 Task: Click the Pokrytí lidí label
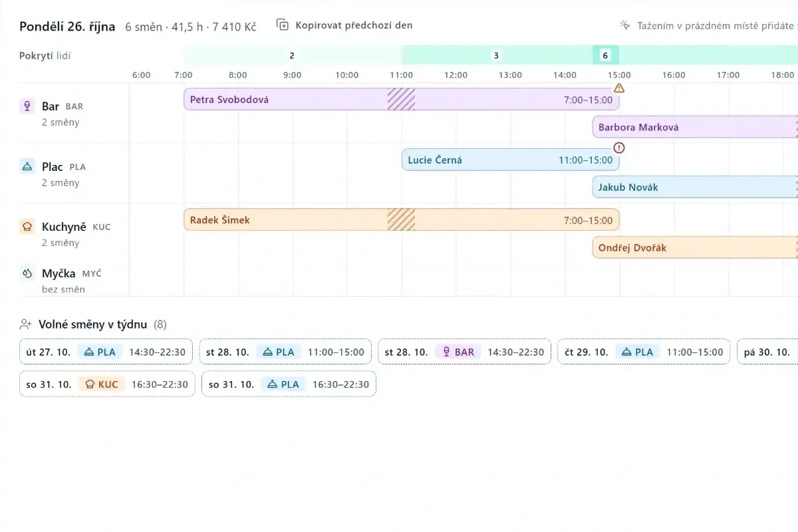click(45, 56)
